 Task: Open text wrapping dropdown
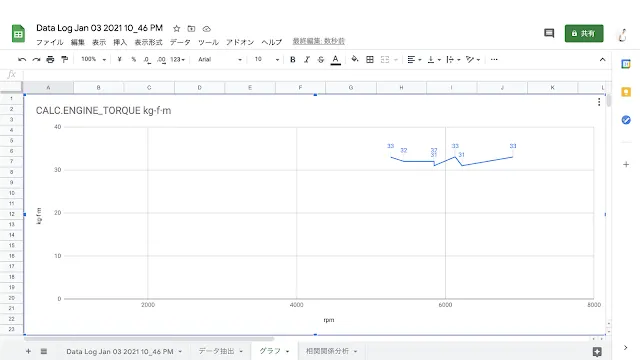[x=453, y=60]
